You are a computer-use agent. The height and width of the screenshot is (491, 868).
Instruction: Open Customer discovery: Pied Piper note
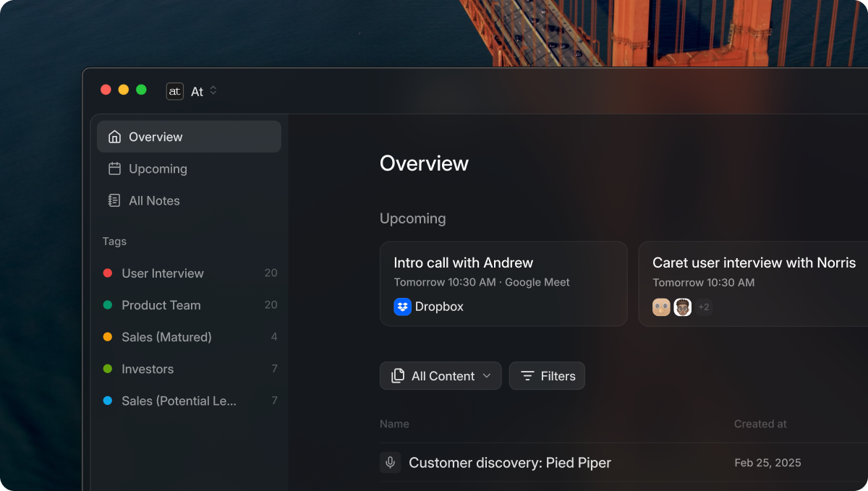point(510,462)
